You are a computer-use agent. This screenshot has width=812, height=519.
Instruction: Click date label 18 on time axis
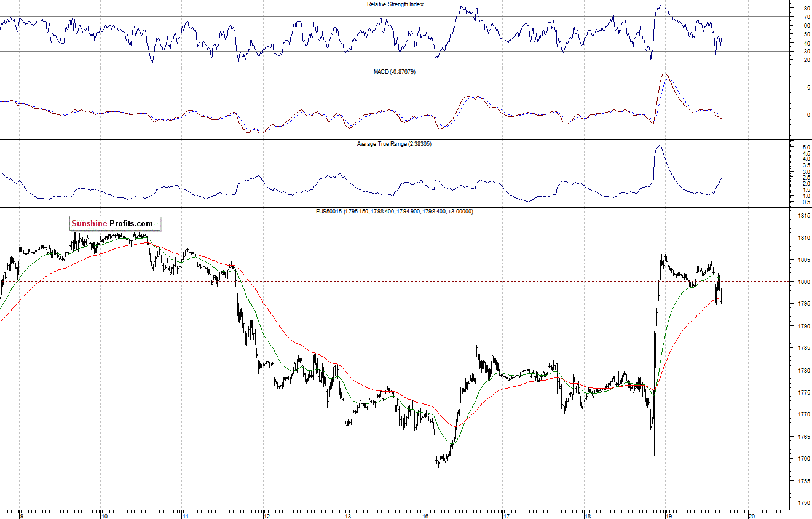tap(588, 515)
